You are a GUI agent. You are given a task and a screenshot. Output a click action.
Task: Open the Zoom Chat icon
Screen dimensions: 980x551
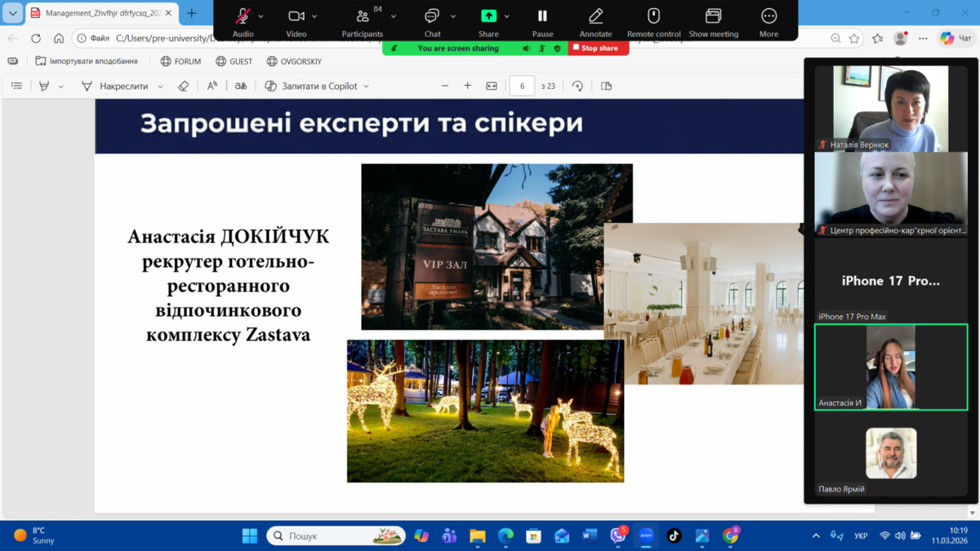click(432, 16)
